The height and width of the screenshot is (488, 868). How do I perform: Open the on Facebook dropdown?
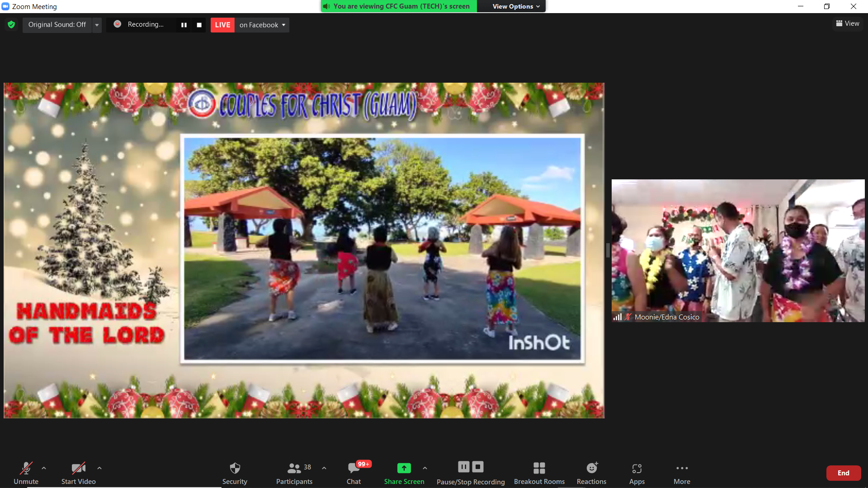[x=262, y=25]
